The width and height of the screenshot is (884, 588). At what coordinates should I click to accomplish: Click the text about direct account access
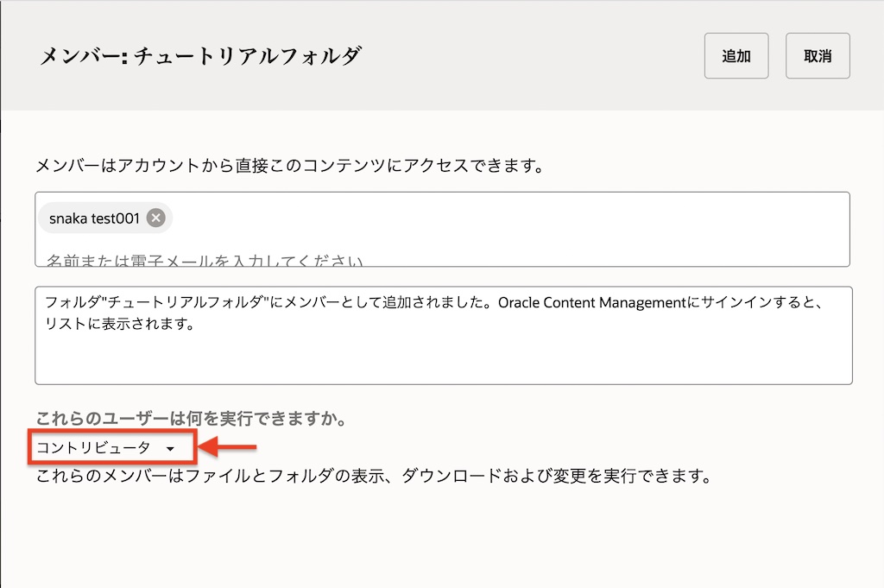click(x=289, y=165)
